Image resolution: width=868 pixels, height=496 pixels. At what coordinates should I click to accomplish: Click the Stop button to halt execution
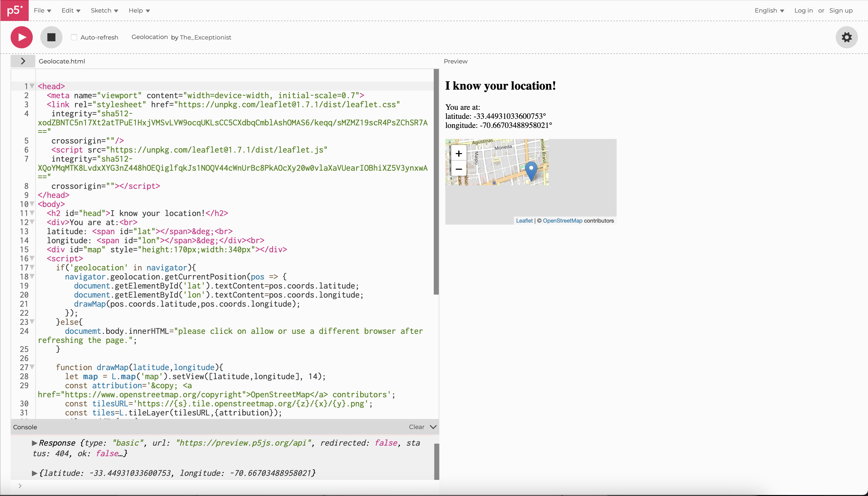(x=51, y=38)
